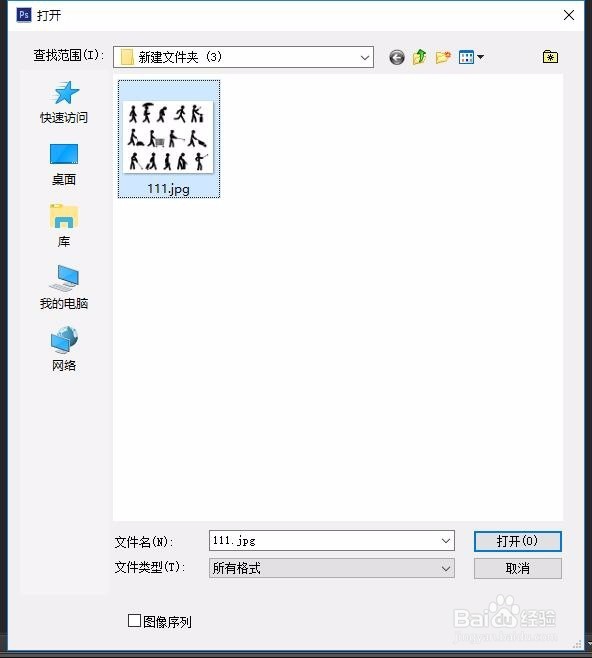The image size is (592, 658).
Task: Open the favorites folder icon at top right
Action: pos(550,56)
